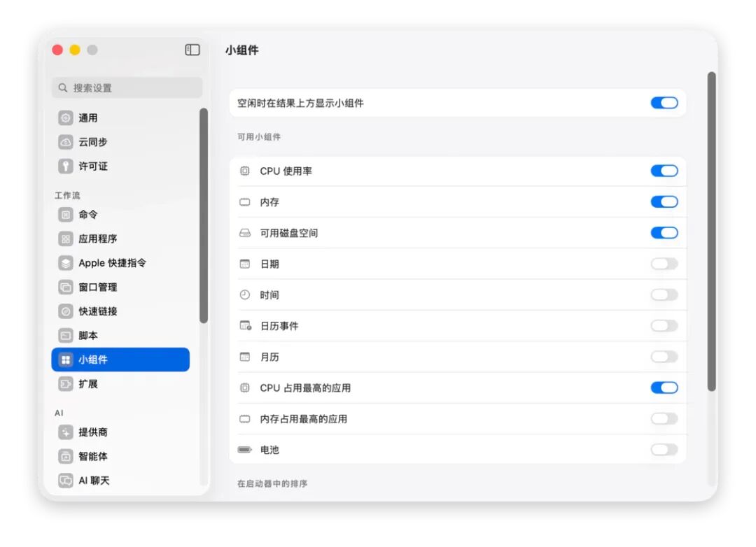The height and width of the screenshot is (547, 756).
Task: Click the 工作流 section label
Action: 67,195
